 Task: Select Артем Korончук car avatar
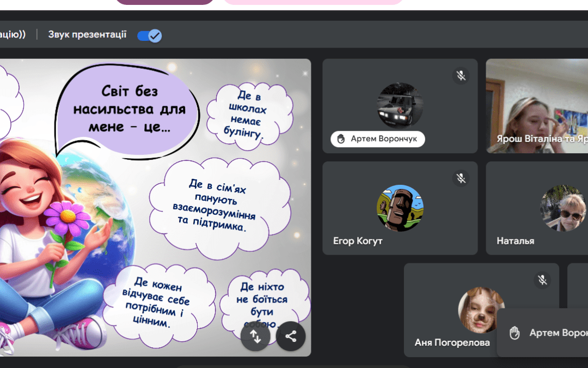pyautogui.click(x=400, y=106)
